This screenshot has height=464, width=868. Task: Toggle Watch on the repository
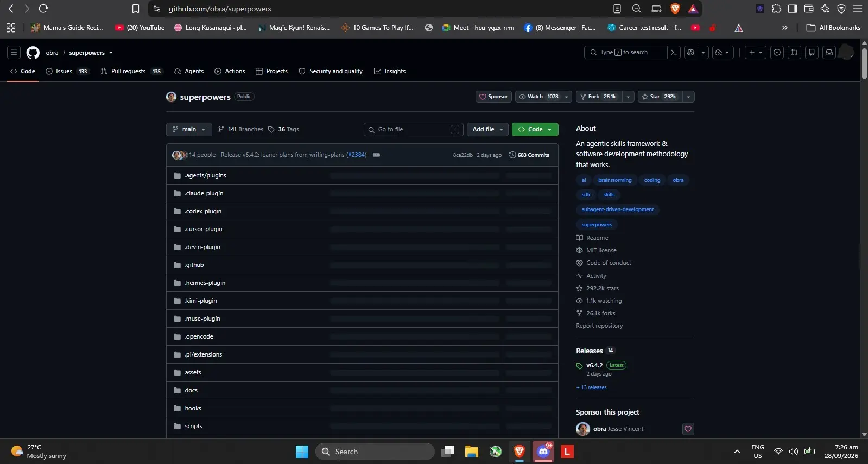pos(538,97)
